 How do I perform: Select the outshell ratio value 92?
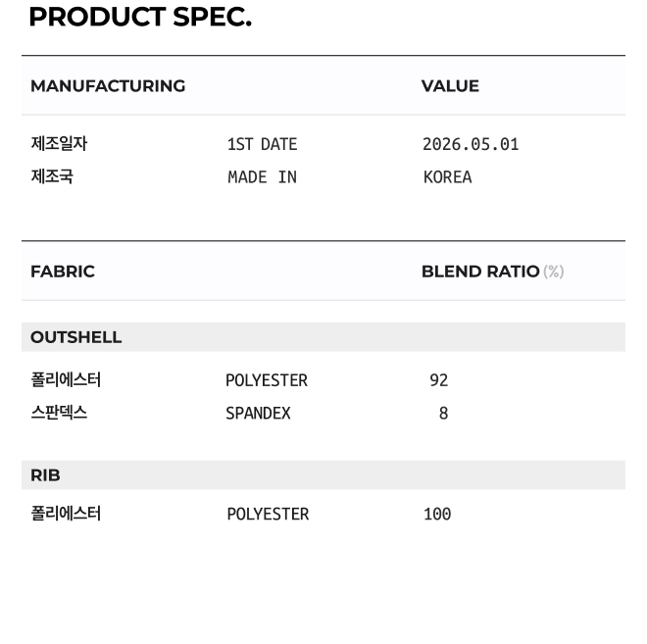[x=438, y=380]
